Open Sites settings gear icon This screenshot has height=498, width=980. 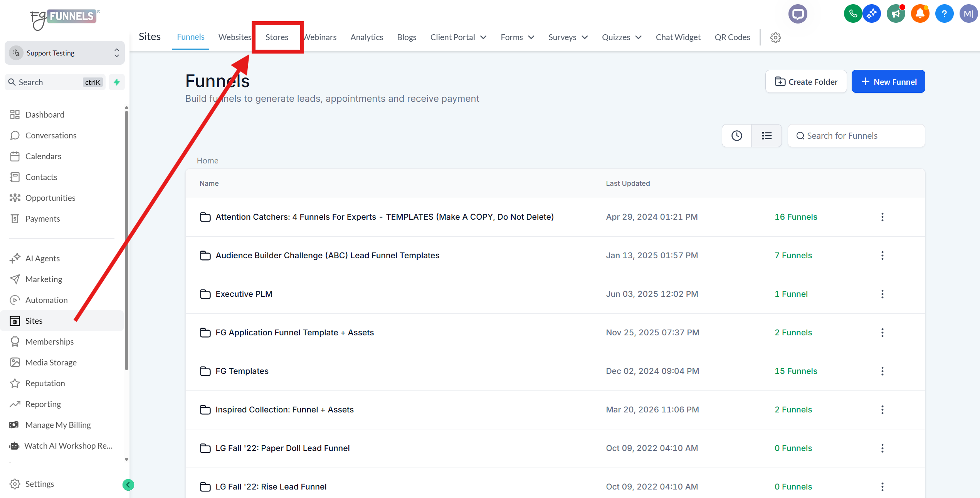(x=775, y=37)
